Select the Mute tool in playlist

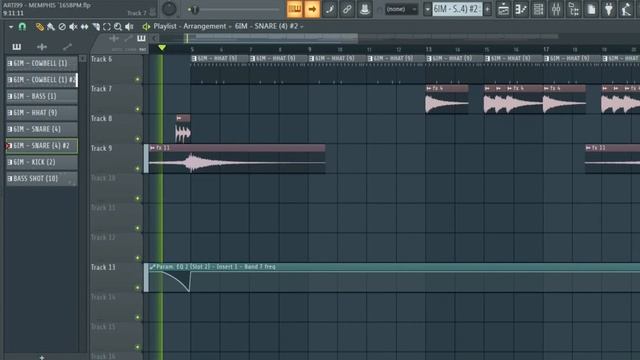(x=73, y=27)
